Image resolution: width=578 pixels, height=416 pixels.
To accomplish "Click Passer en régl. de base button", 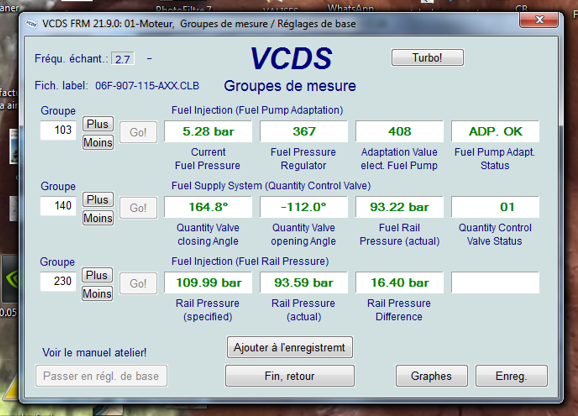I will point(101,376).
